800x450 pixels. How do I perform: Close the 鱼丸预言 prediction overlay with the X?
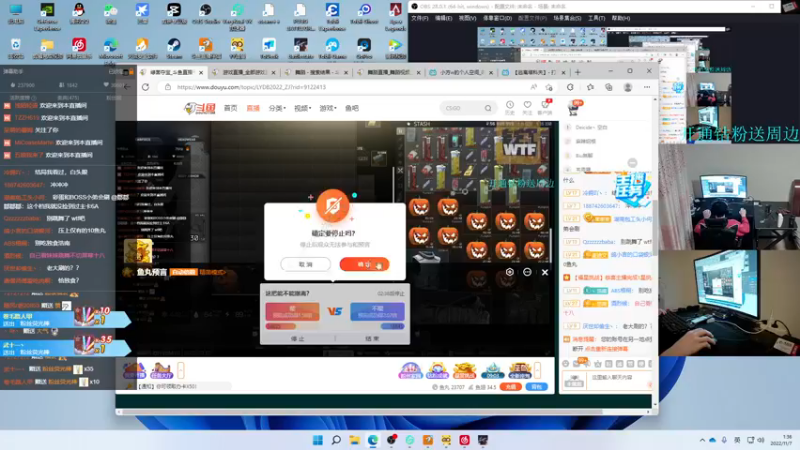click(545, 272)
